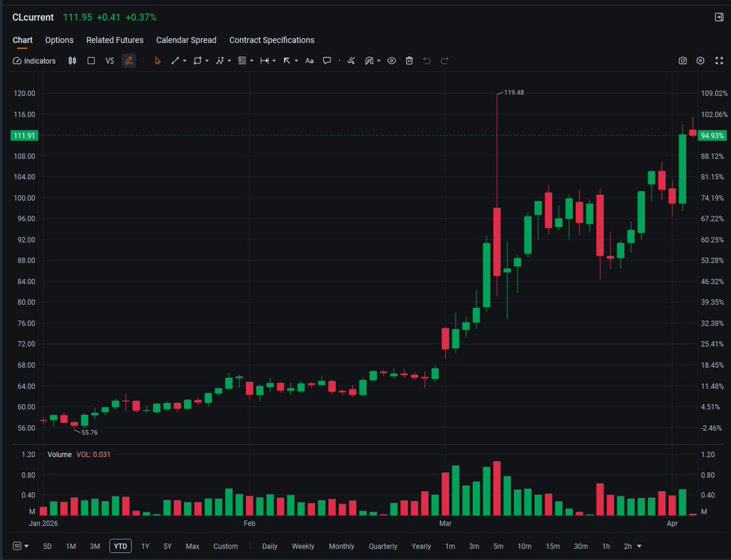The height and width of the screenshot is (560, 731).
Task: Select the YTD time range
Action: click(x=121, y=546)
